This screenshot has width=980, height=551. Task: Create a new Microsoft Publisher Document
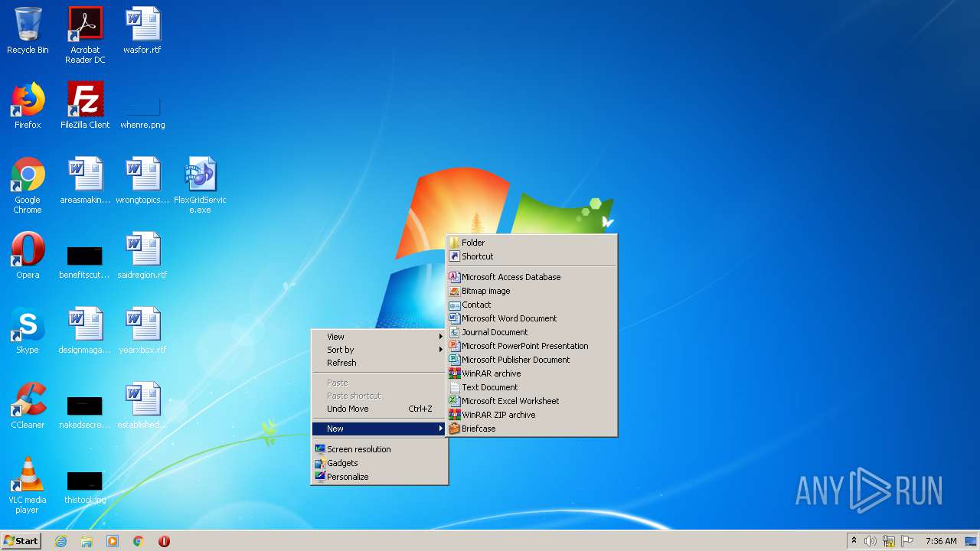coord(531,360)
